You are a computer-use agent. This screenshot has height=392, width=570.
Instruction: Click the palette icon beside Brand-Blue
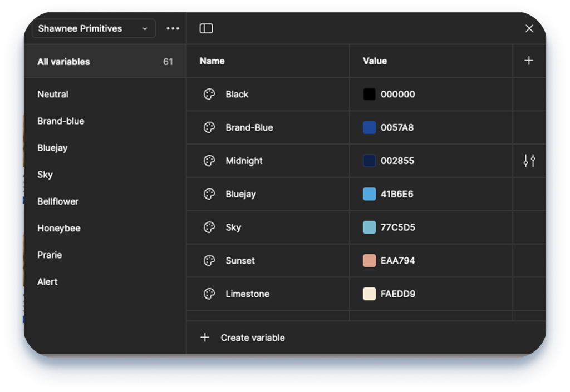209,128
